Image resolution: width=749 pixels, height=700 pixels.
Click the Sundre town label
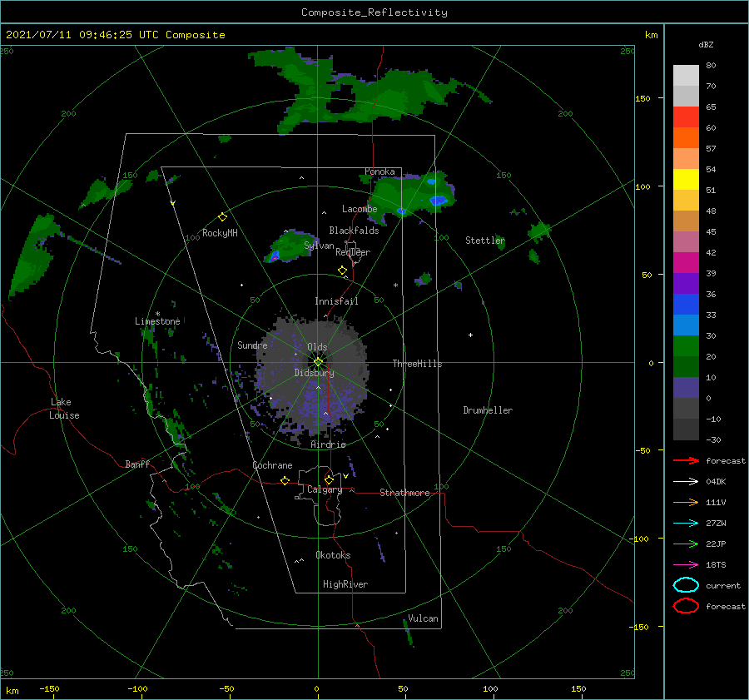click(252, 345)
